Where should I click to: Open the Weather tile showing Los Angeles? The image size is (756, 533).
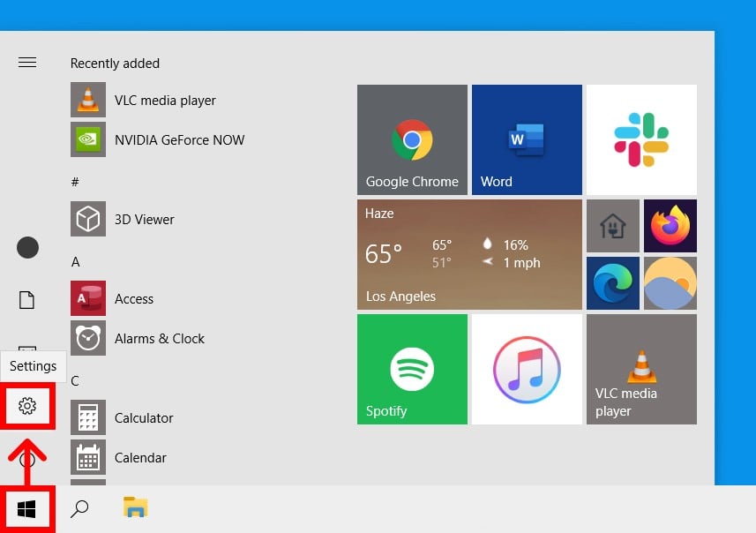(469, 254)
